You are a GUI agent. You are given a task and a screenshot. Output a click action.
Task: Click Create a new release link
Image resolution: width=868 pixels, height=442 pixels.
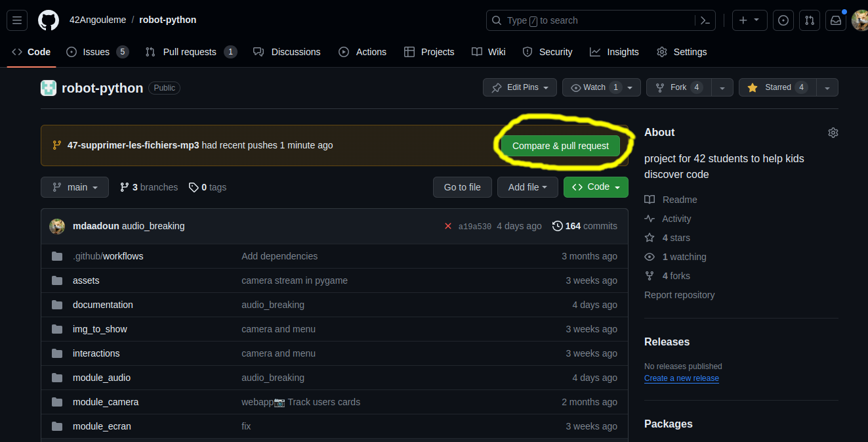[x=682, y=378]
